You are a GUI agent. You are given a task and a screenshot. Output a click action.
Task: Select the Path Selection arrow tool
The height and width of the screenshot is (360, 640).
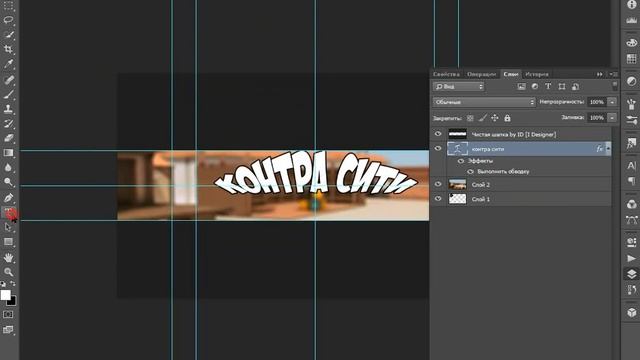point(8,227)
